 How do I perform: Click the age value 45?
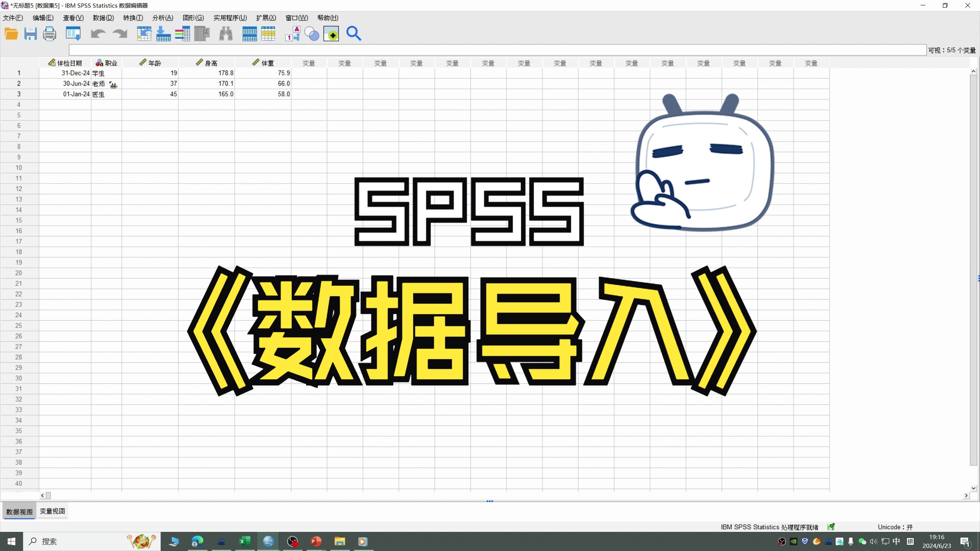pos(150,94)
